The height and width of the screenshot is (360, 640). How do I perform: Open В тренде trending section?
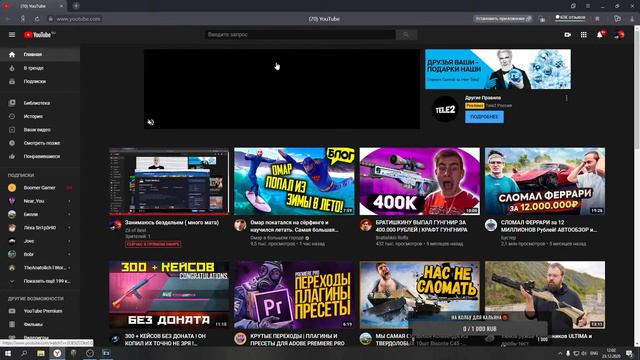pyautogui.click(x=40, y=68)
